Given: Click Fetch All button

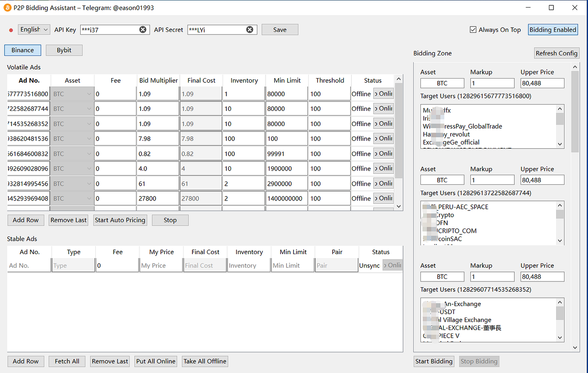Looking at the screenshot, I should click(67, 361).
